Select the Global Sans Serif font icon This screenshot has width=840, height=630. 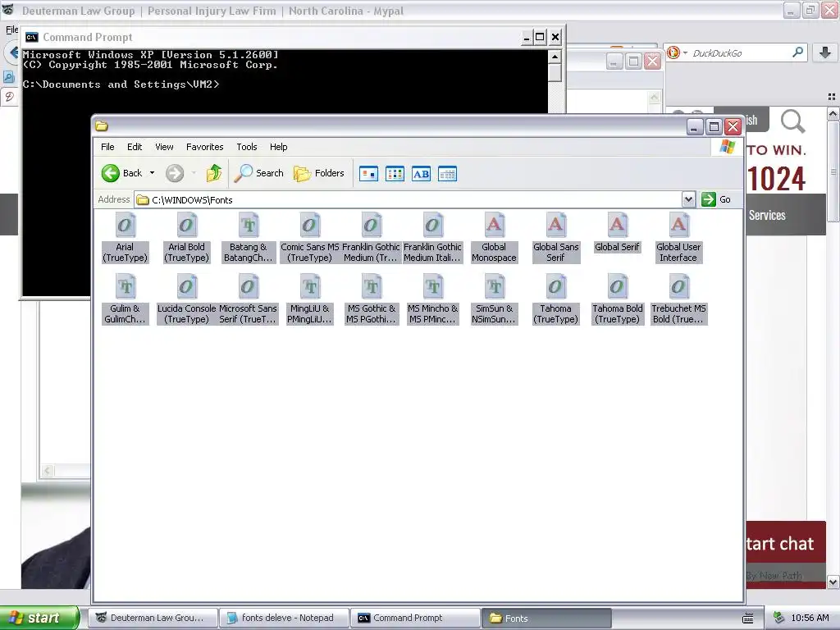click(555, 238)
